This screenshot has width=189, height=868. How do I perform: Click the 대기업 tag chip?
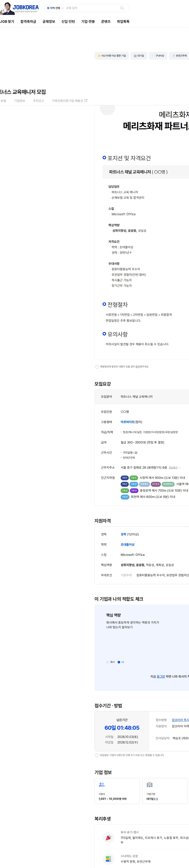point(139,56)
